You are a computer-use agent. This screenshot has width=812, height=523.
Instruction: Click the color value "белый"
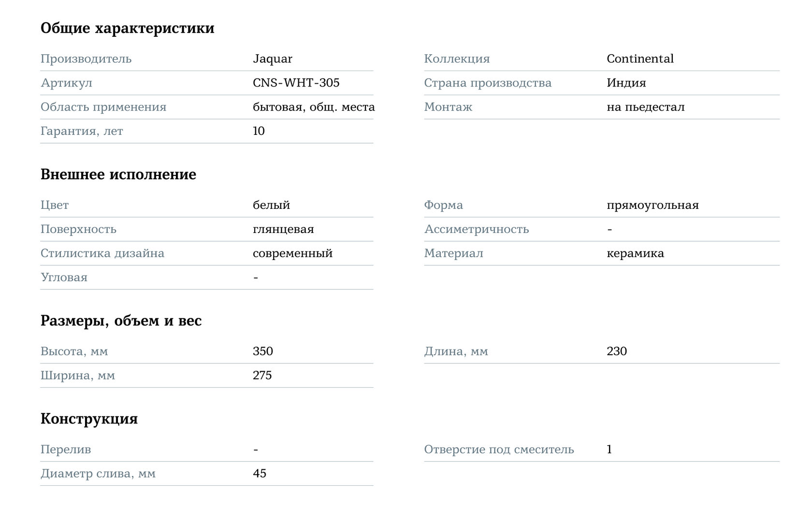(x=271, y=205)
